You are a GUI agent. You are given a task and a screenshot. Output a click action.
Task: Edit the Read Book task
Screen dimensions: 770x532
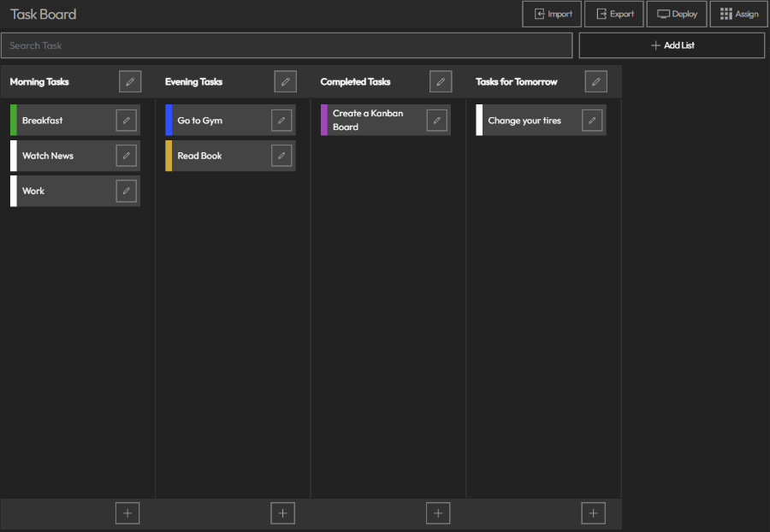point(281,156)
